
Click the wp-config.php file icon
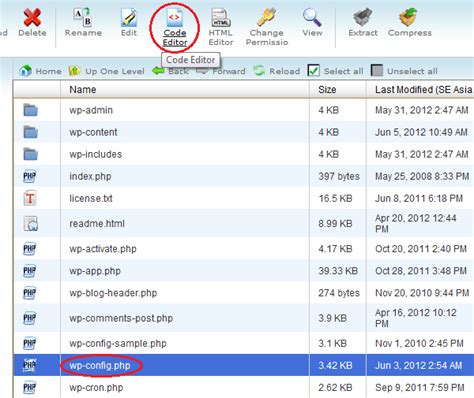(x=30, y=365)
